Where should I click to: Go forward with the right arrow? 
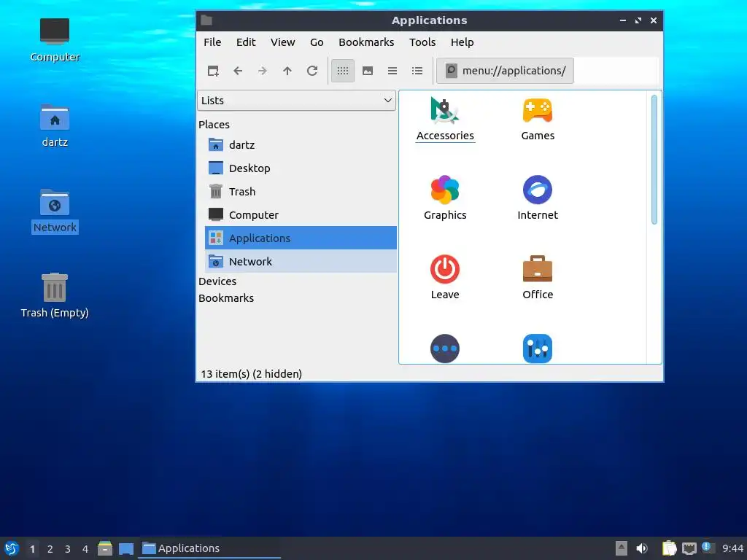(x=263, y=71)
